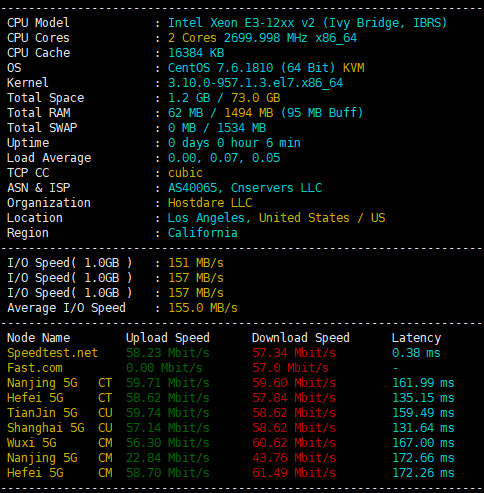This screenshot has width=484, height=493.
Task: Click the Latency column header
Action: coord(416,338)
